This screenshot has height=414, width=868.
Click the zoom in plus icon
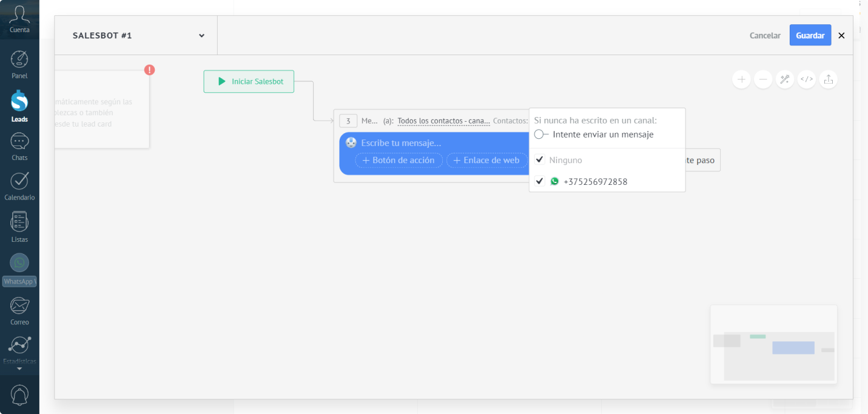(741, 79)
